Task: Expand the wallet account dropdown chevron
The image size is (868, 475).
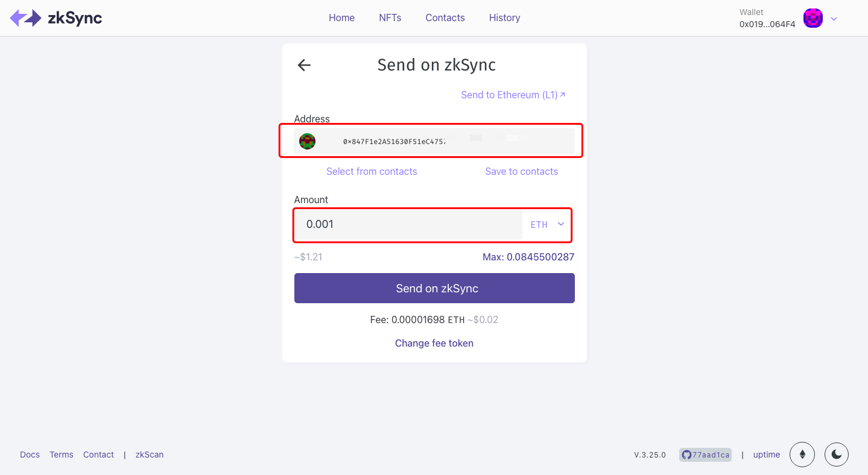Action: [x=834, y=19]
